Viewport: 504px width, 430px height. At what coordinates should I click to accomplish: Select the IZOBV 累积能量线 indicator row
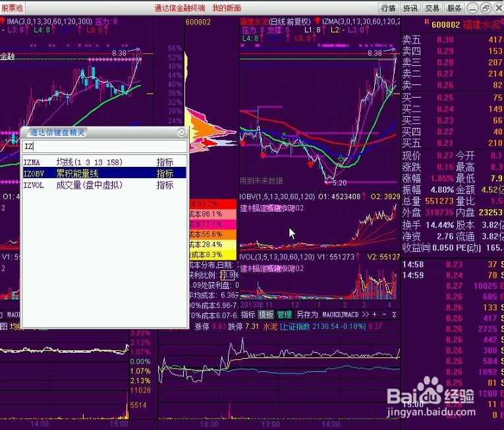coord(105,173)
